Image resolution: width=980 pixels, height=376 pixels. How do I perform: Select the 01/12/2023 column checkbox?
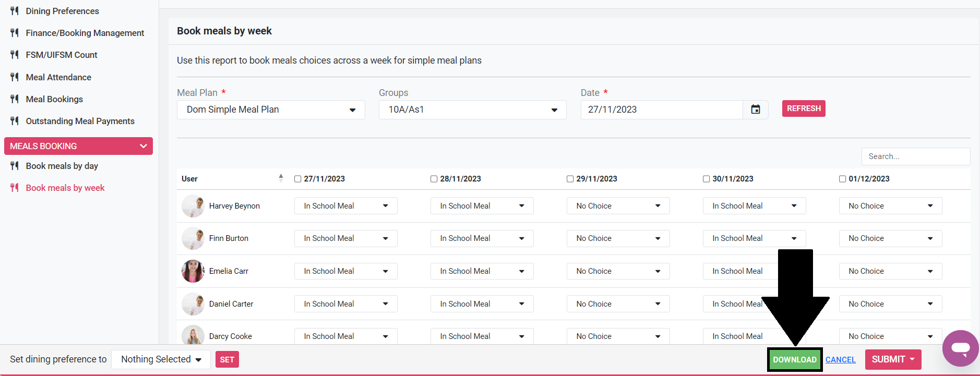842,179
